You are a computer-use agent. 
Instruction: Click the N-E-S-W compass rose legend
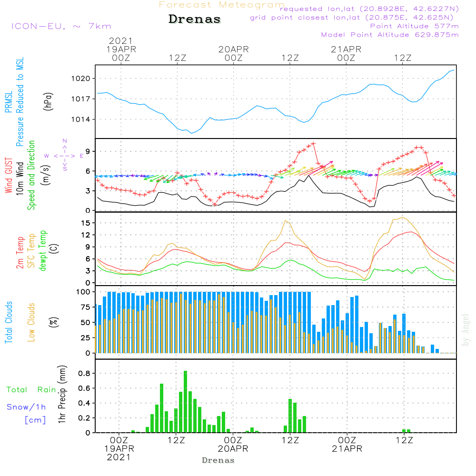pos(65,156)
